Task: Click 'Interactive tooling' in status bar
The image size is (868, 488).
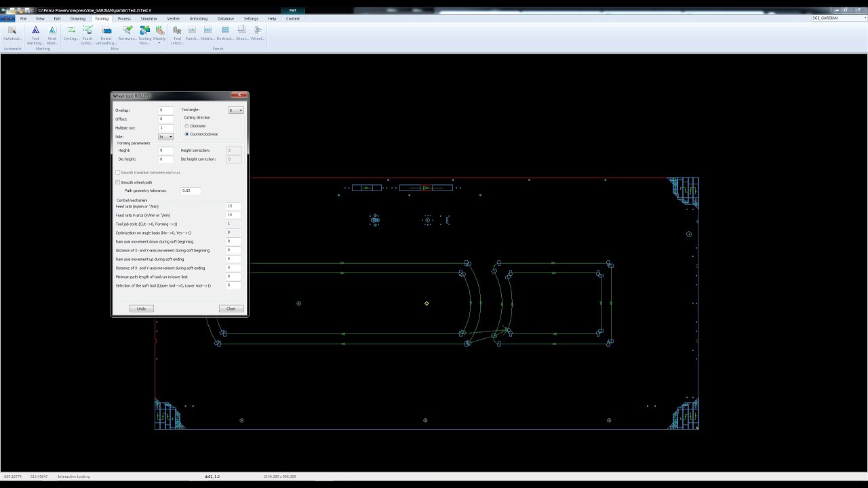Action: [73, 476]
